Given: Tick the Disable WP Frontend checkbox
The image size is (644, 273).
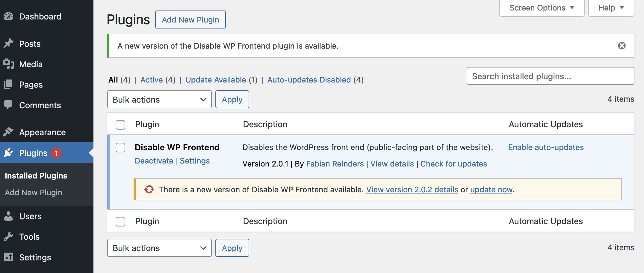Looking at the screenshot, I should pos(120,148).
